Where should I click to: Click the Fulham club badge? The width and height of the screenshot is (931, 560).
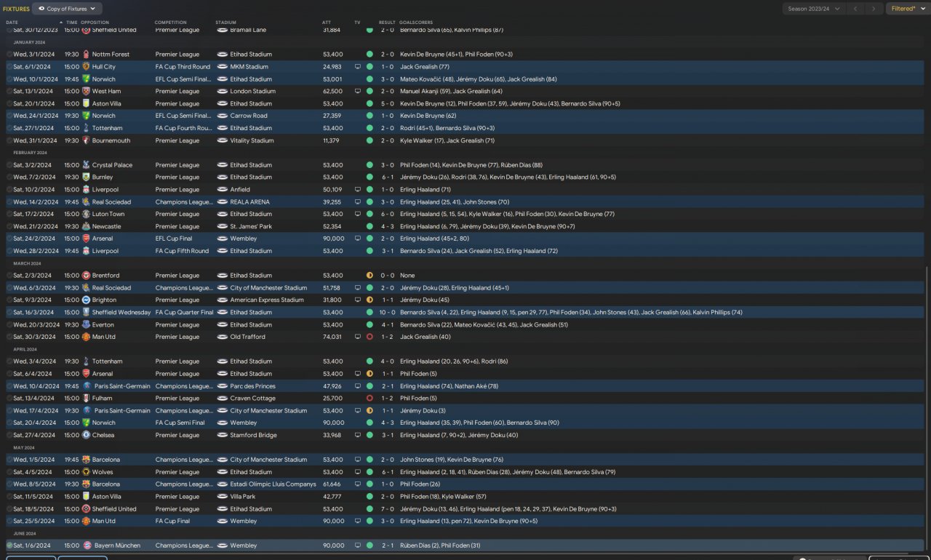click(x=87, y=399)
